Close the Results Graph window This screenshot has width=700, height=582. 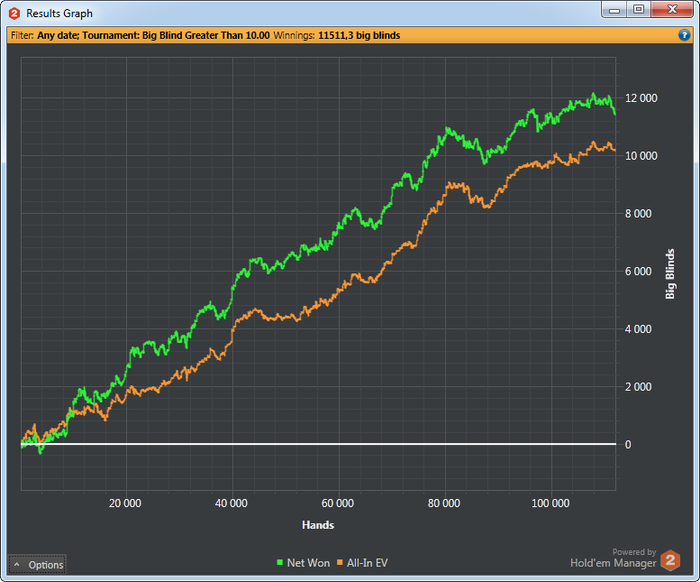672,10
